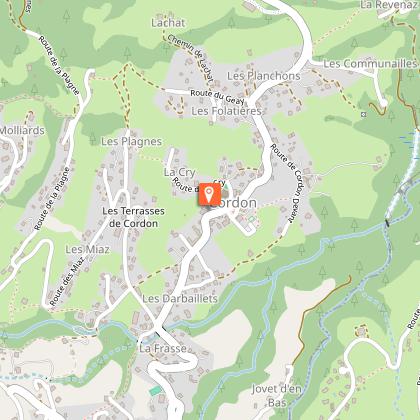The image size is (420, 420).
Task: Select the La Frasse label
Action: point(163,349)
